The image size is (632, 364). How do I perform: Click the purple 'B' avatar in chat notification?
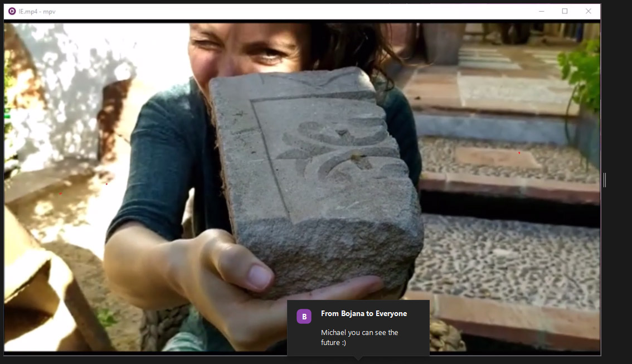point(304,317)
